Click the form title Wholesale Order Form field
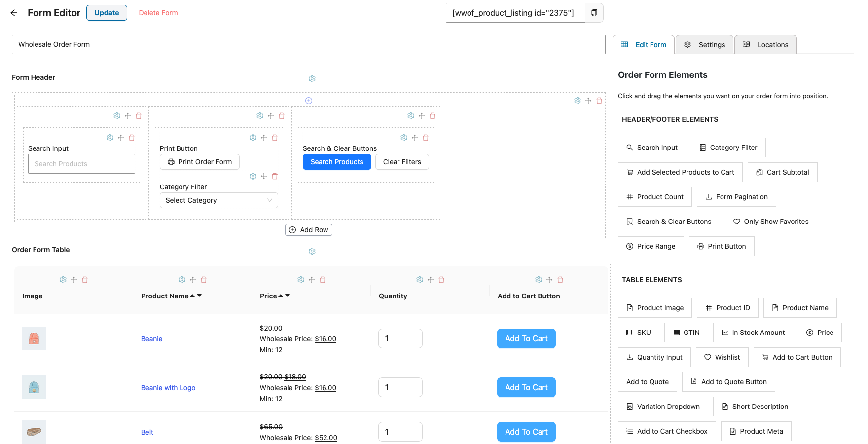The height and width of the screenshot is (444, 868). (x=309, y=44)
